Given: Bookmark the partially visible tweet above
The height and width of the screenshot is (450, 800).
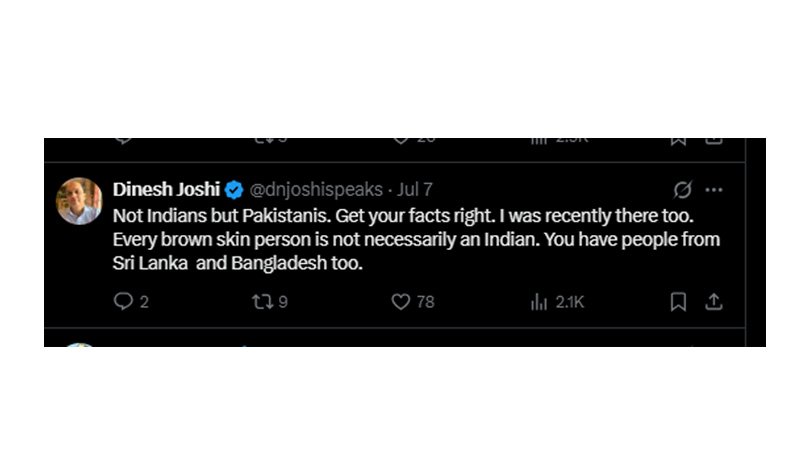Looking at the screenshot, I should [678, 140].
